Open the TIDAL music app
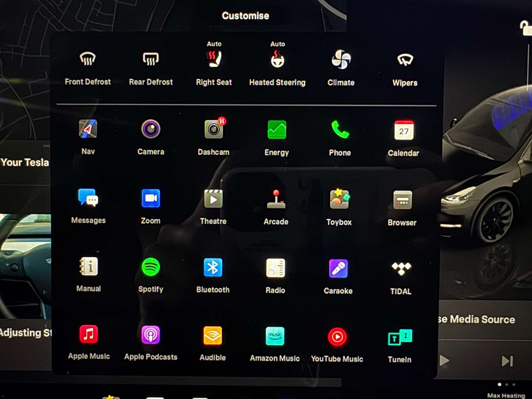The image size is (532, 399). point(401,268)
